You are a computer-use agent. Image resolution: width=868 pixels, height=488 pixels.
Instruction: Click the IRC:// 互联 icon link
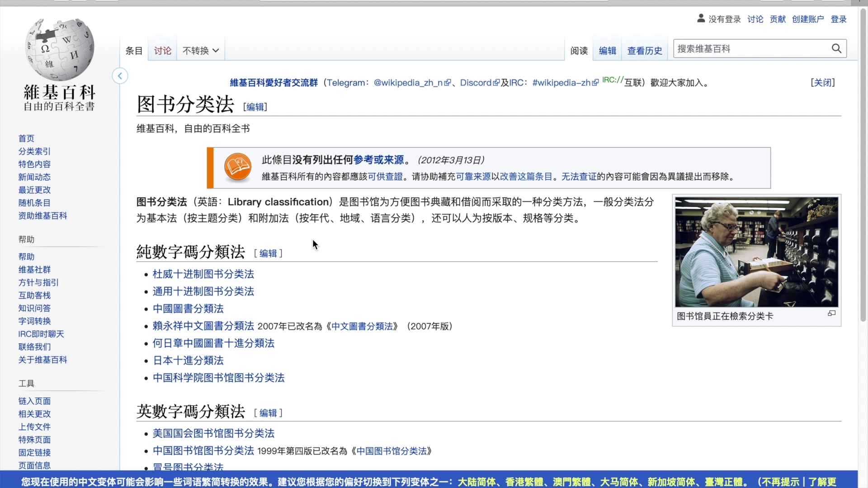click(x=612, y=80)
